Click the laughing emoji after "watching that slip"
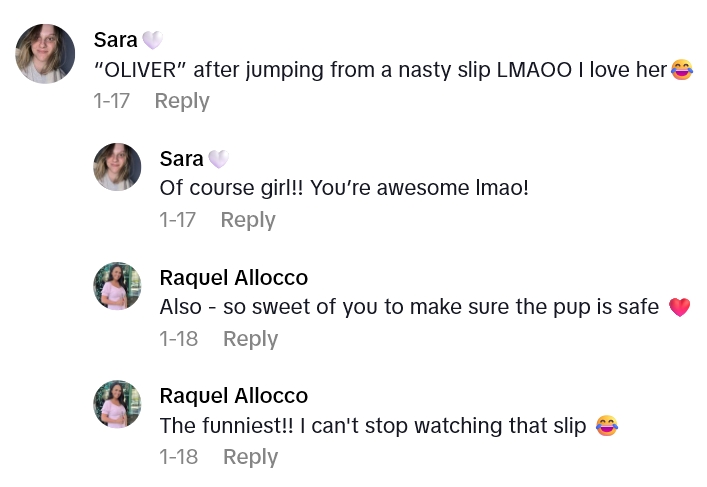This screenshot has height=487, width=707. point(606,425)
